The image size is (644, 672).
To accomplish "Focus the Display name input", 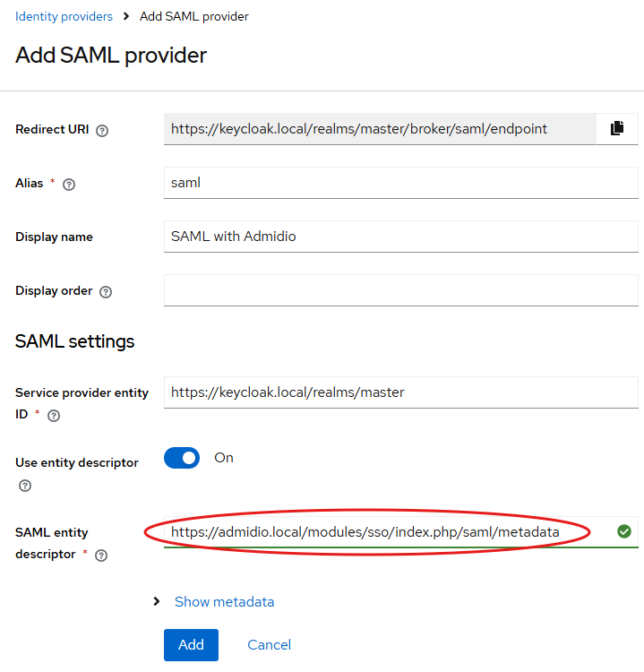I will 399,237.
